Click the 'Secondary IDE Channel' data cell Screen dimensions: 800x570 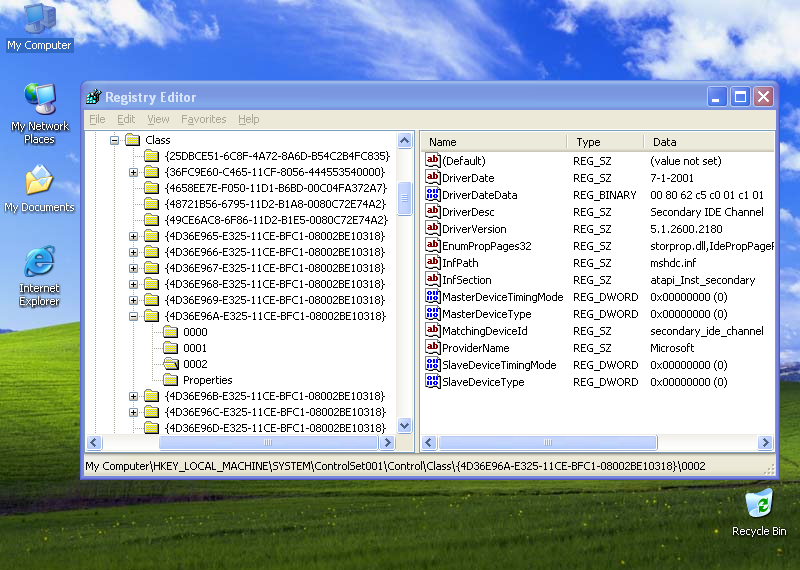707,212
